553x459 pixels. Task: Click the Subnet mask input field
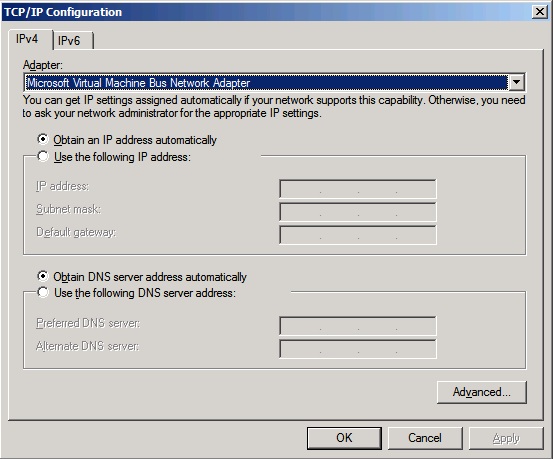pos(358,212)
